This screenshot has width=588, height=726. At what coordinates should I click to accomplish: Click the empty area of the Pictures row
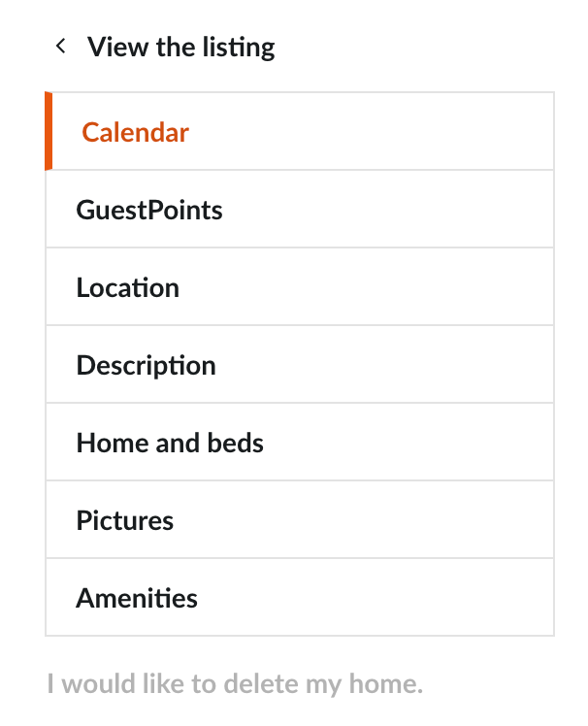coord(408,520)
